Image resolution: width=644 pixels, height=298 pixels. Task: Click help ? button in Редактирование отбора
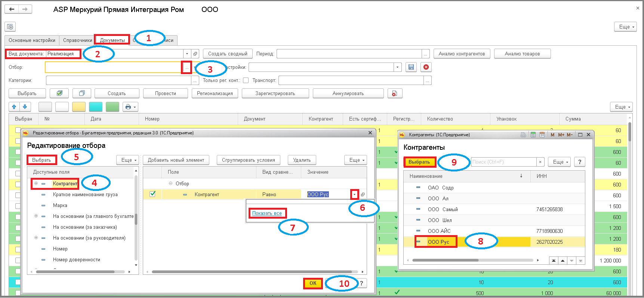[361, 283]
